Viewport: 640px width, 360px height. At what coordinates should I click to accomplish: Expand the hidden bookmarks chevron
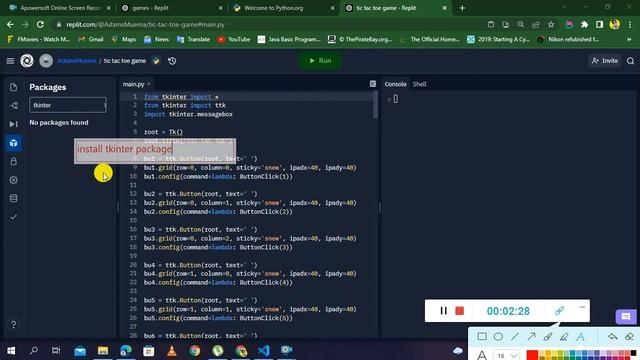pos(629,39)
